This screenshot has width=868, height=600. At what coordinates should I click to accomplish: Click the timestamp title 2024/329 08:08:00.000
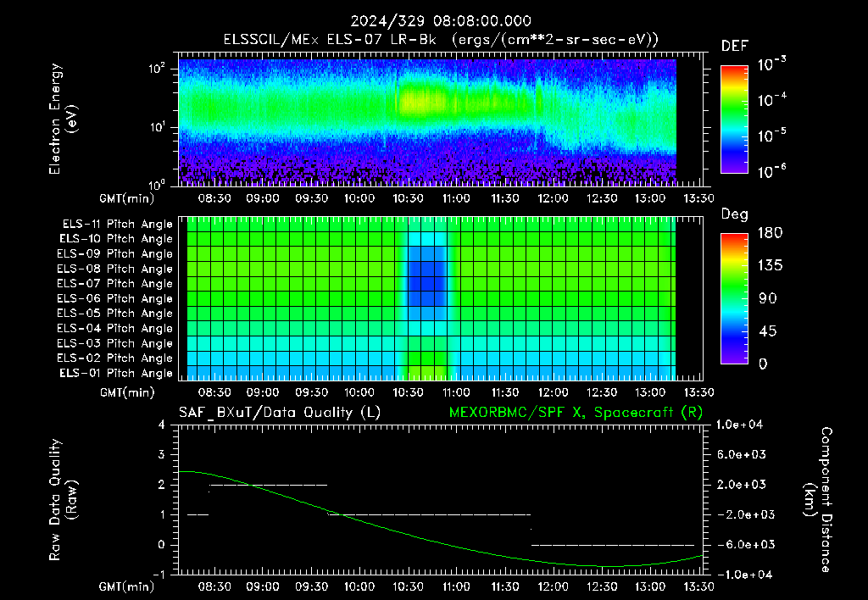point(441,21)
